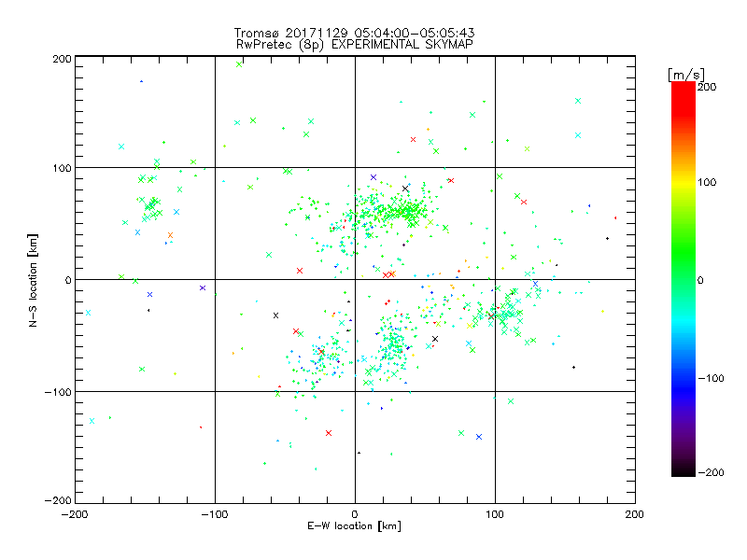Image resolution: width=747 pixels, height=560 pixels.
Task: Click the 'E-W location [km]' axis label
Action: (x=354, y=526)
